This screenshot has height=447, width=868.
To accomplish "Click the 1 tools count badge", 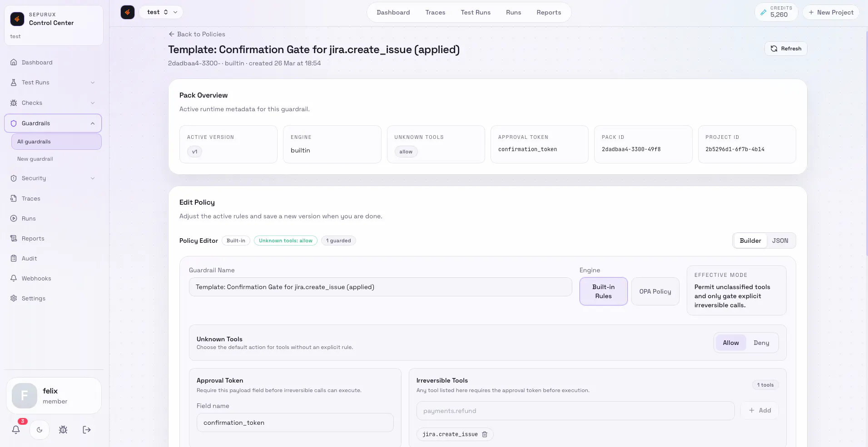I will coord(765,385).
